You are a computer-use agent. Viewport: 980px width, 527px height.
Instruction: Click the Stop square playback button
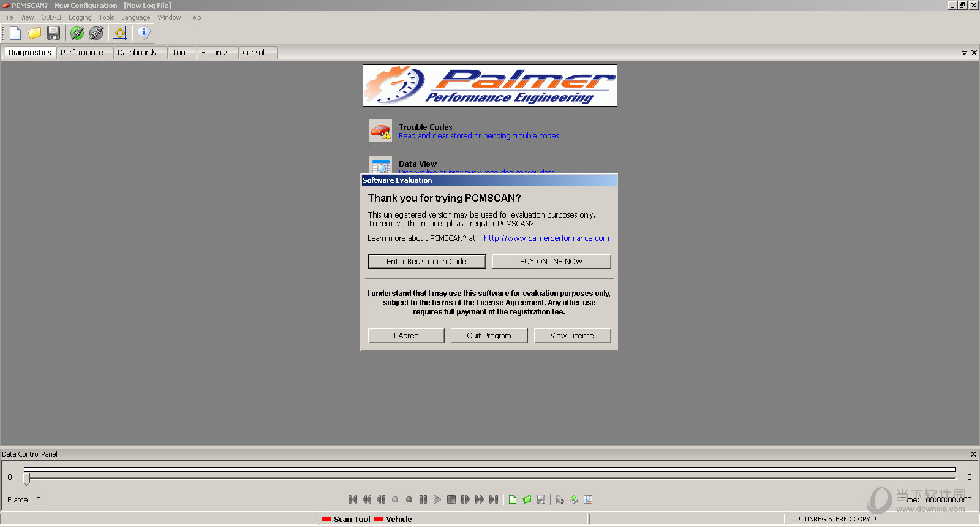point(451,499)
